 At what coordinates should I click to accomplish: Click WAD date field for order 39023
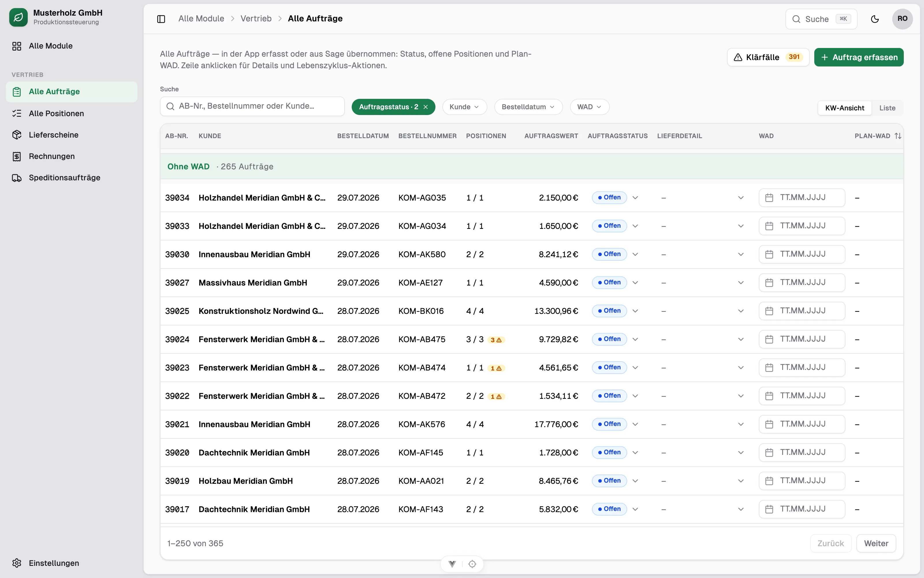[802, 368]
